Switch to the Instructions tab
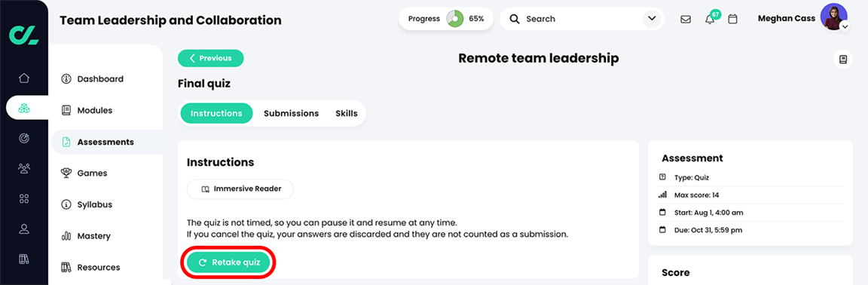The image size is (868, 285). (216, 113)
